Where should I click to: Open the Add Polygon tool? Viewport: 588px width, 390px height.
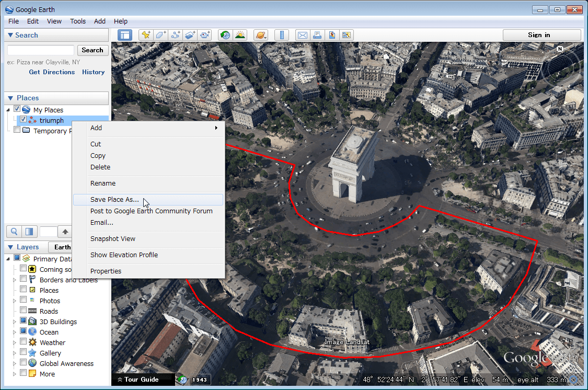(x=160, y=35)
